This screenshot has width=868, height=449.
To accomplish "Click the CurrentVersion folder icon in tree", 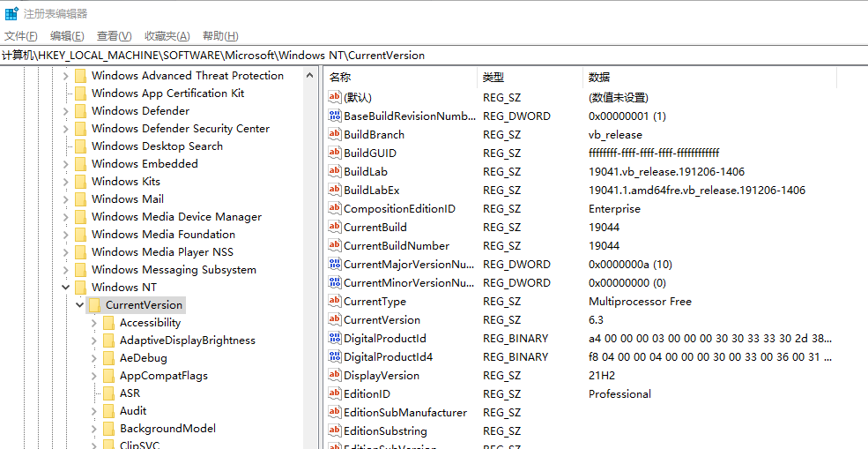I will pos(94,305).
